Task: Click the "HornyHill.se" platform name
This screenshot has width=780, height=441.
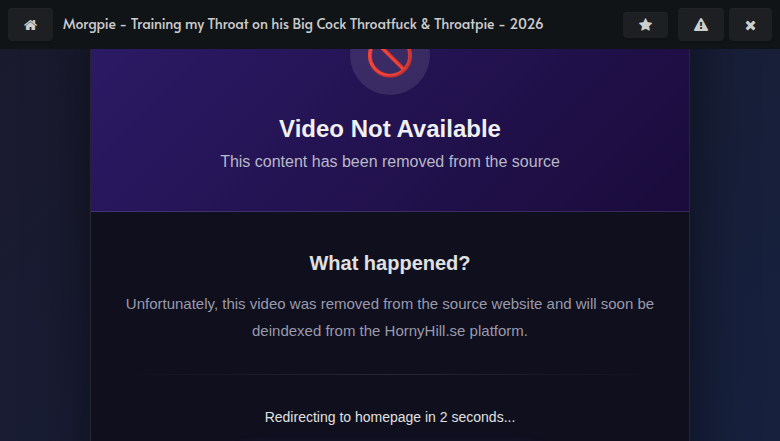Action: pyautogui.click(x=425, y=331)
